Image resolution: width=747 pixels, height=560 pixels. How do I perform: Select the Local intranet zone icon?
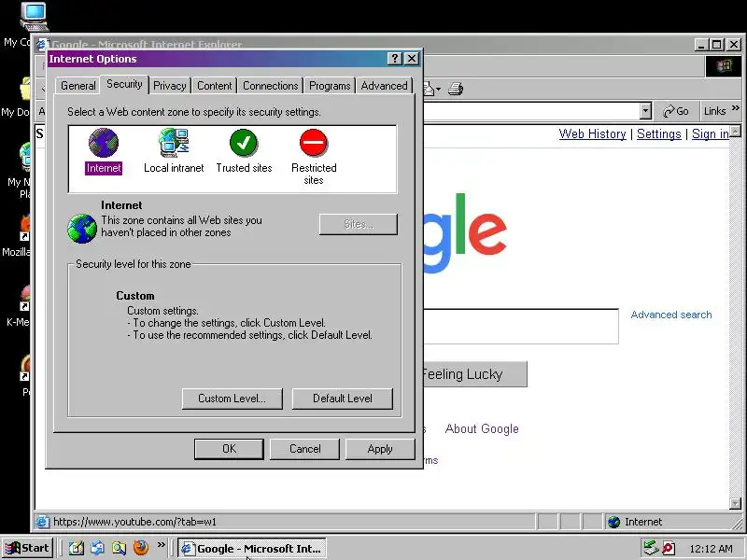coord(174,143)
